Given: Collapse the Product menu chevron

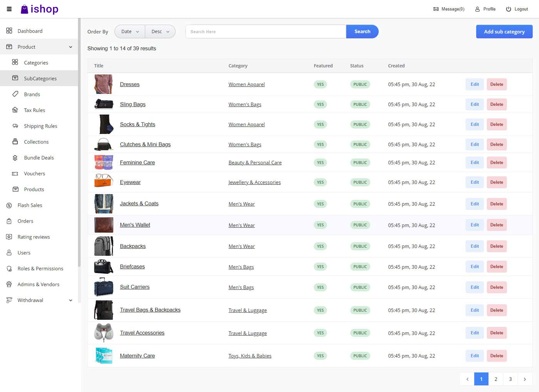Looking at the screenshot, I should (x=70, y=47).
